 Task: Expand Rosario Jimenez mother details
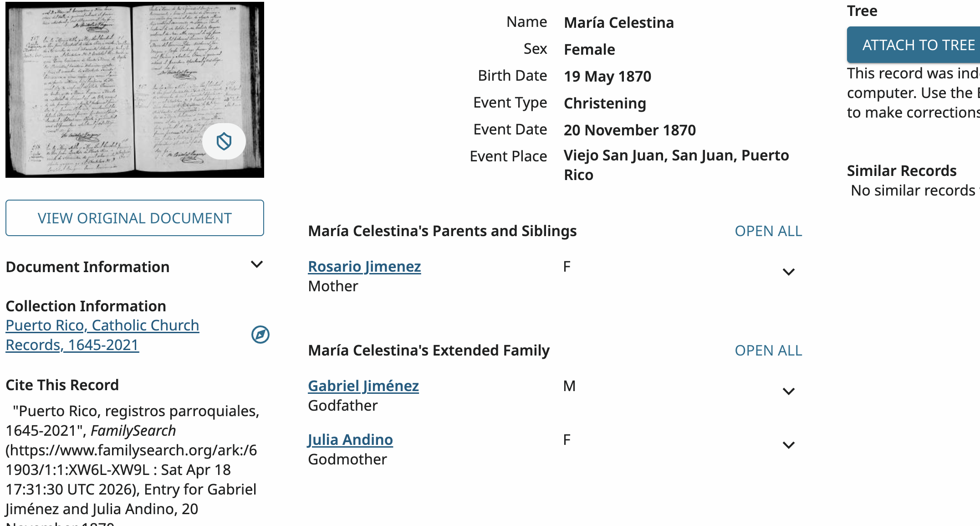pyautogui.click(x=789, y=272)
